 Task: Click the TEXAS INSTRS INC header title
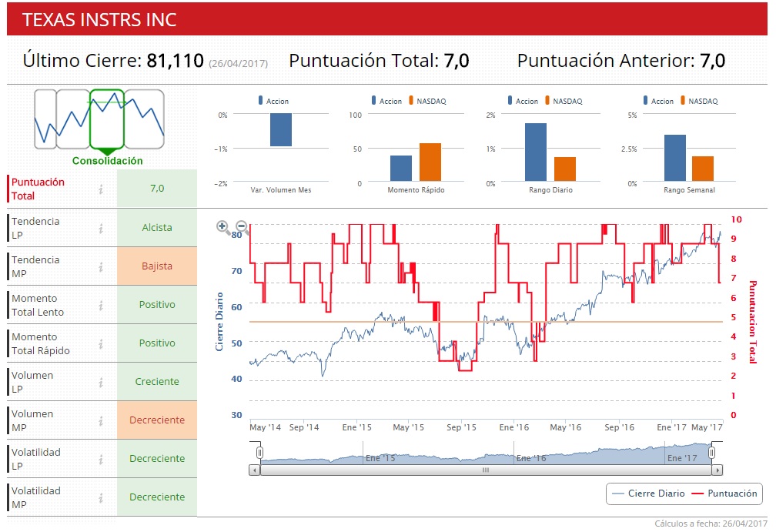(99, 20)
